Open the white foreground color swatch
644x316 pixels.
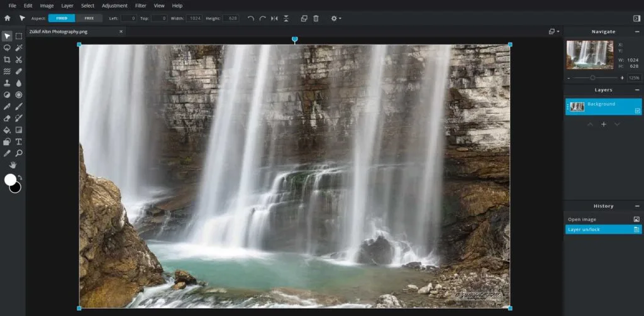10,179
